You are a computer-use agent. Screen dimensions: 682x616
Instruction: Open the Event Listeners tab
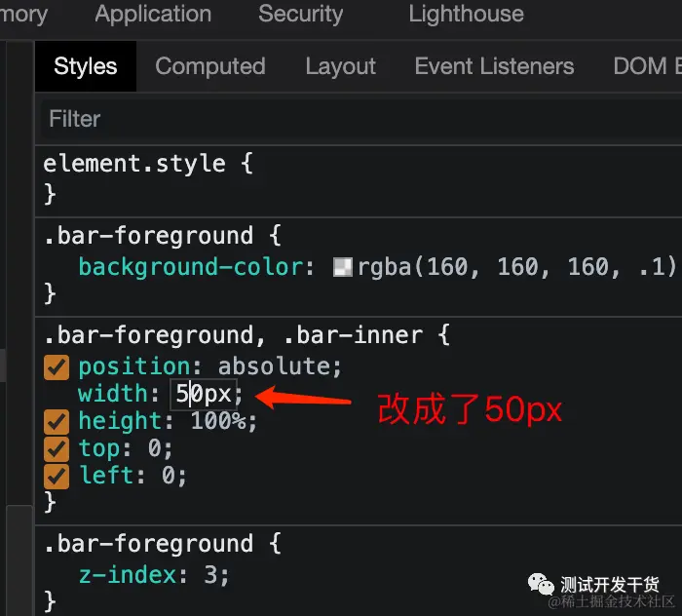494,66
